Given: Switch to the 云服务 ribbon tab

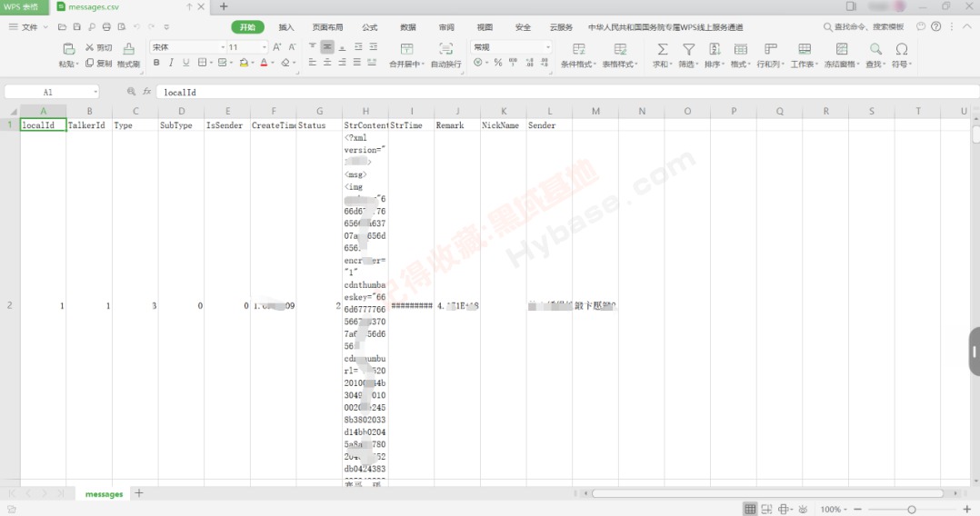Looking at the screenshot, I should [561, 27].
